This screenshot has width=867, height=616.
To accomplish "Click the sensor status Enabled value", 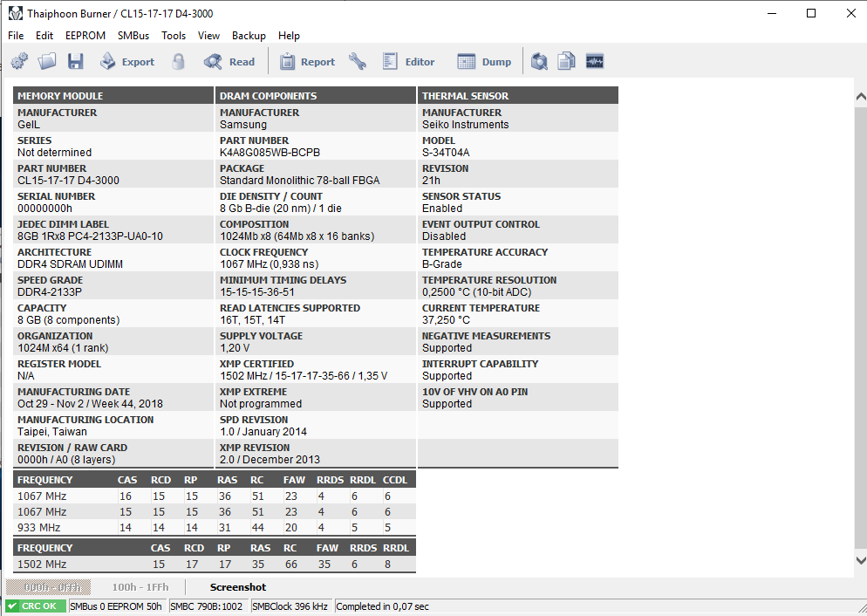I will 442,209.
